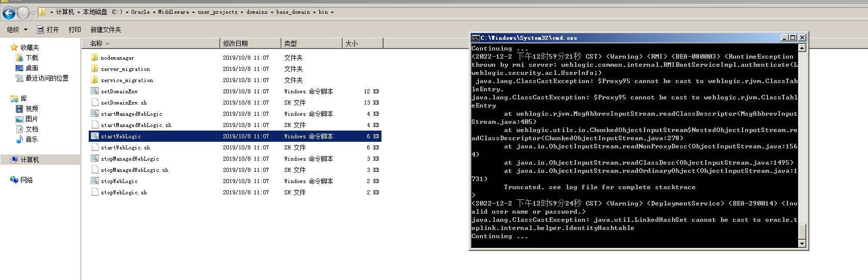Select 计算机 in navigation pane
Viewport: 868px width, 280px height.
(x=30, y=160)
